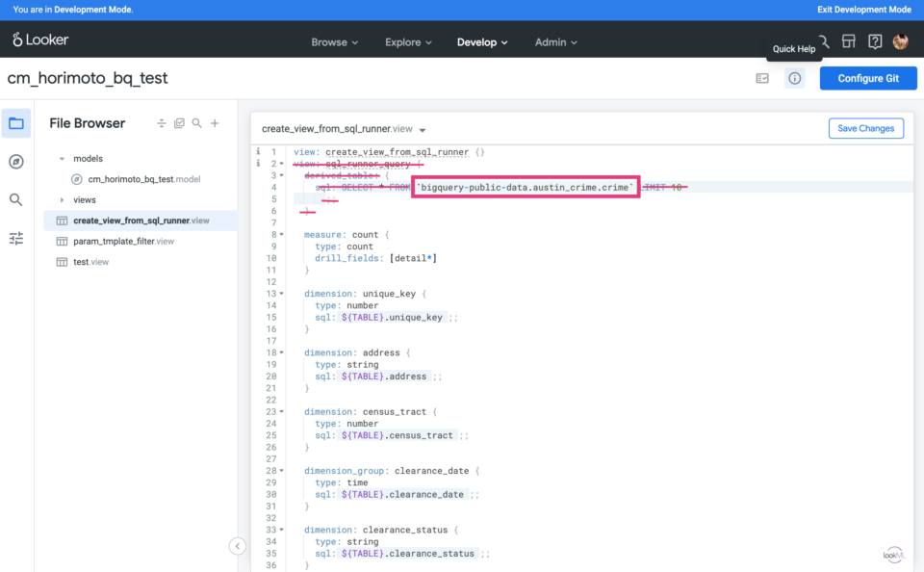Click the plus icon to add file
Image resolution: width=924 pixels, height=572 pixels.
pos(215,123)
